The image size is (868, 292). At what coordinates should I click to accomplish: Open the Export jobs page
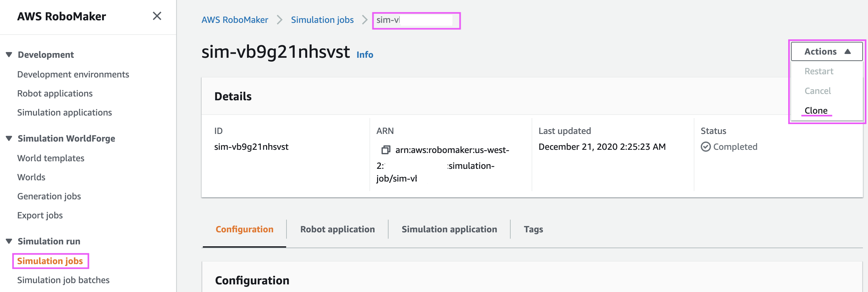(x=40, y=215)
